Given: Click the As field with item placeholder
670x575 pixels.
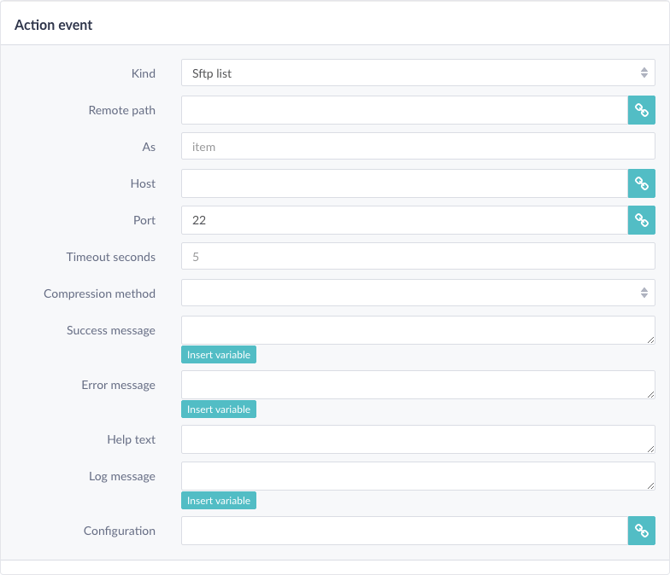Looking at the screenshot, I should (x=418, y=147).
